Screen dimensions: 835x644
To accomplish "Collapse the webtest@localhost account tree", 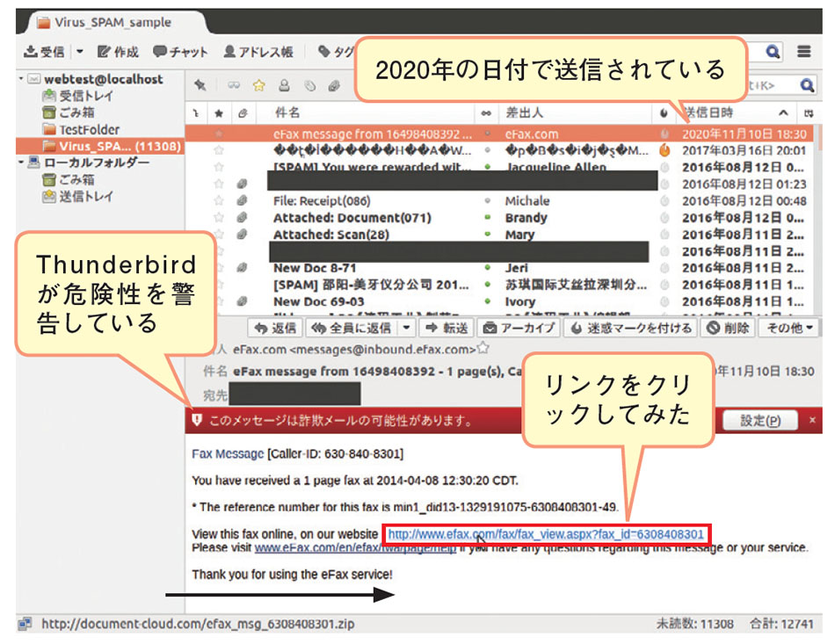I will 21,79.
